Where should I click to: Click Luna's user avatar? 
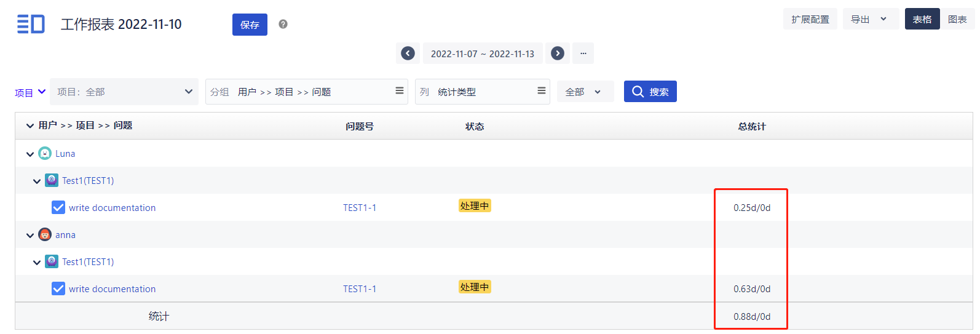[x=45, y=153]
